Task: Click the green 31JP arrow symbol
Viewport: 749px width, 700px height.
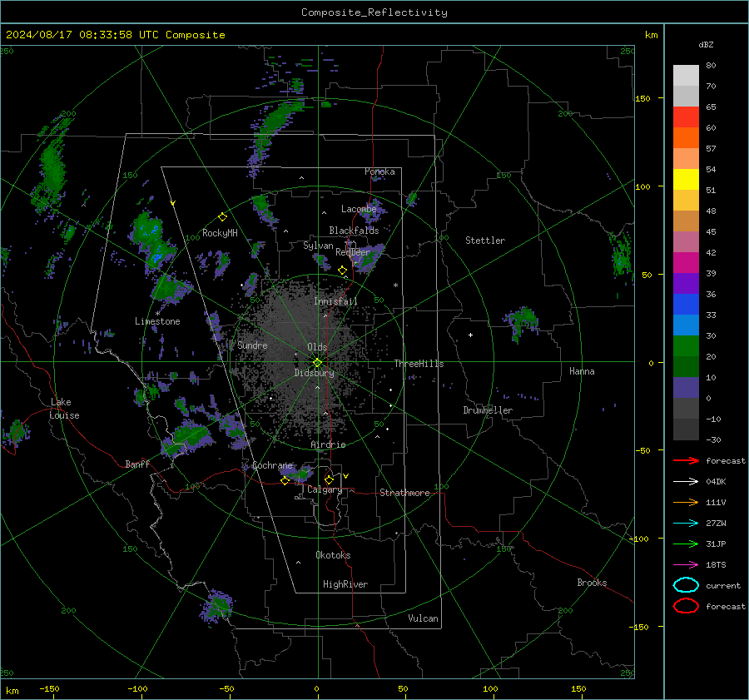Action: [686, 544]
